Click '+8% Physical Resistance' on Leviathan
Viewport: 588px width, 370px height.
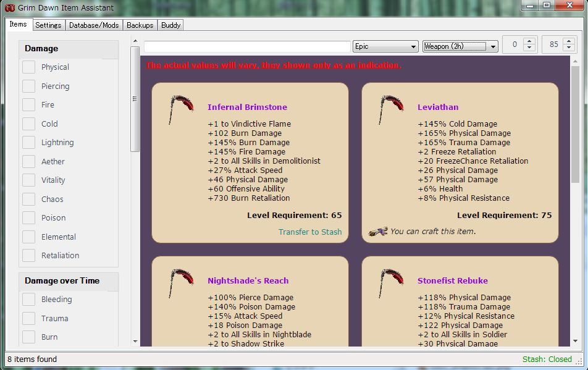[x=464, y=198]
